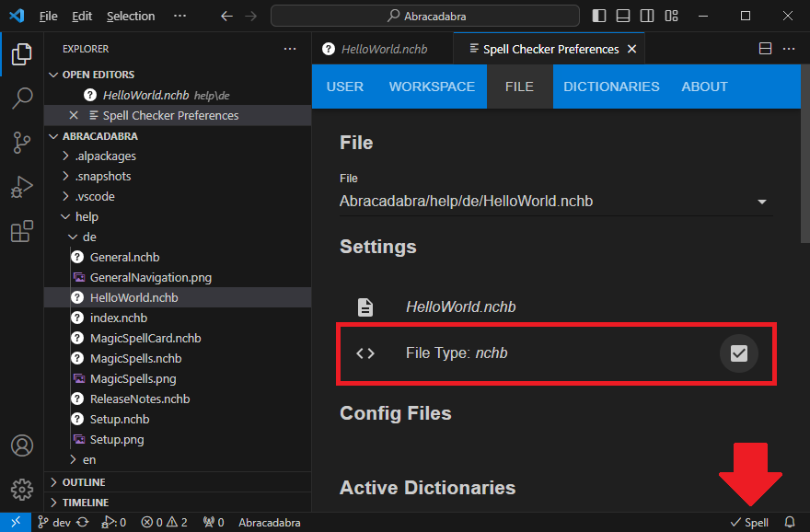The image size is (810, 532).
Task: Click the Spell status bar button
Action: pyautogui.click(x=749, y=522)
